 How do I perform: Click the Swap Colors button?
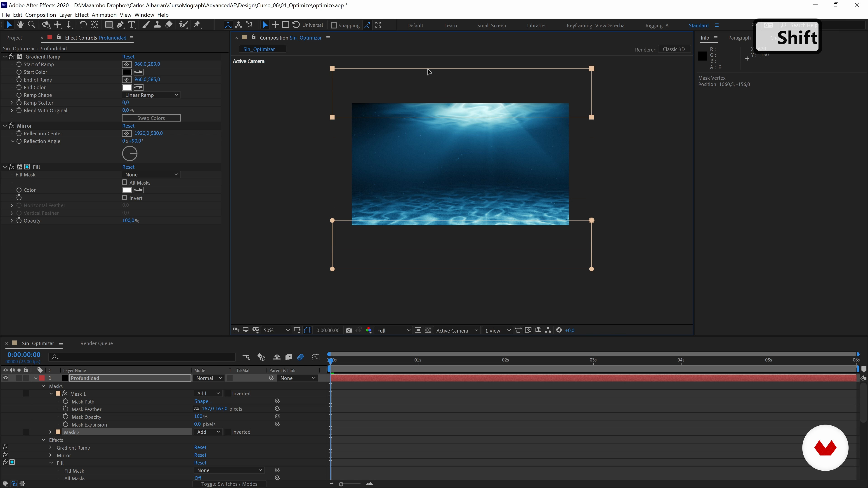(151, 118)
